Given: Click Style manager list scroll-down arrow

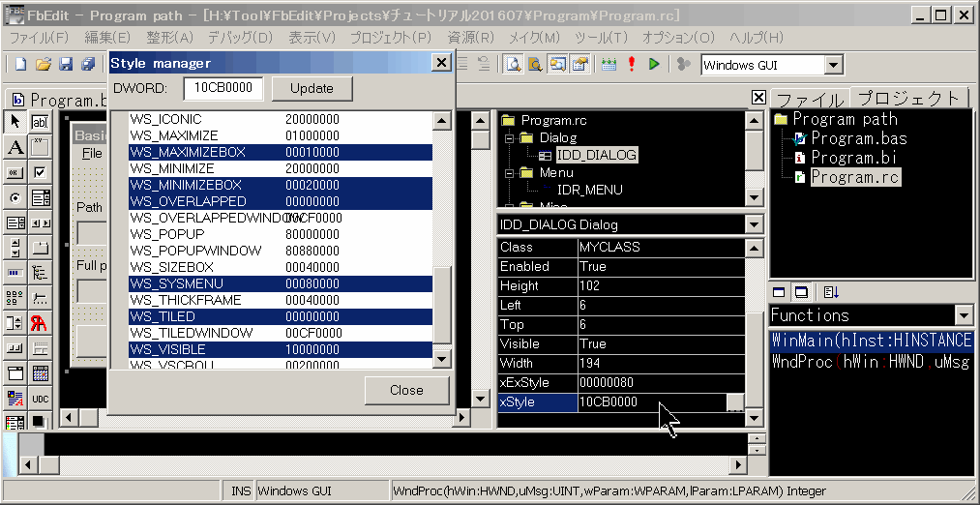Looking at the screenshot, I should (x=442, y=359).
